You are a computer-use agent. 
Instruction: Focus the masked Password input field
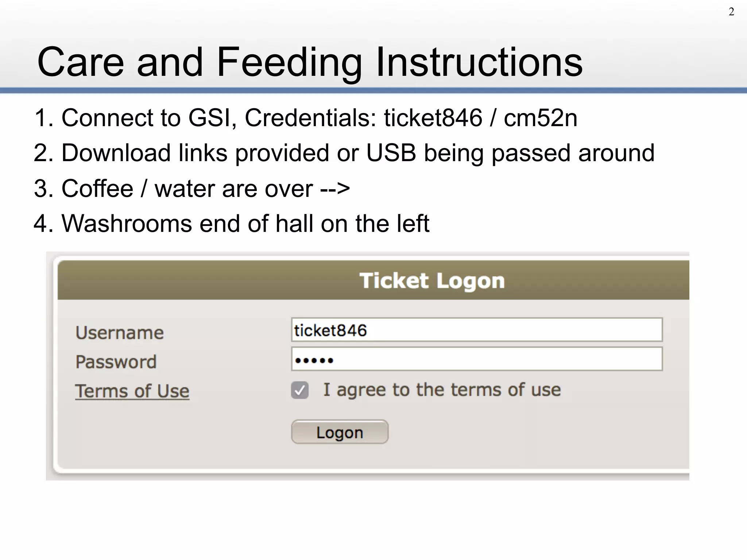(476, 359)
